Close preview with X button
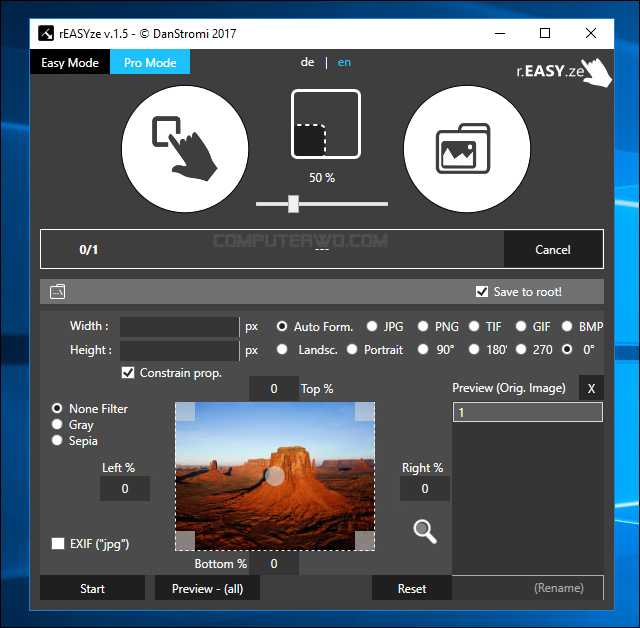 pyautogui.click(x=591, y=388)
